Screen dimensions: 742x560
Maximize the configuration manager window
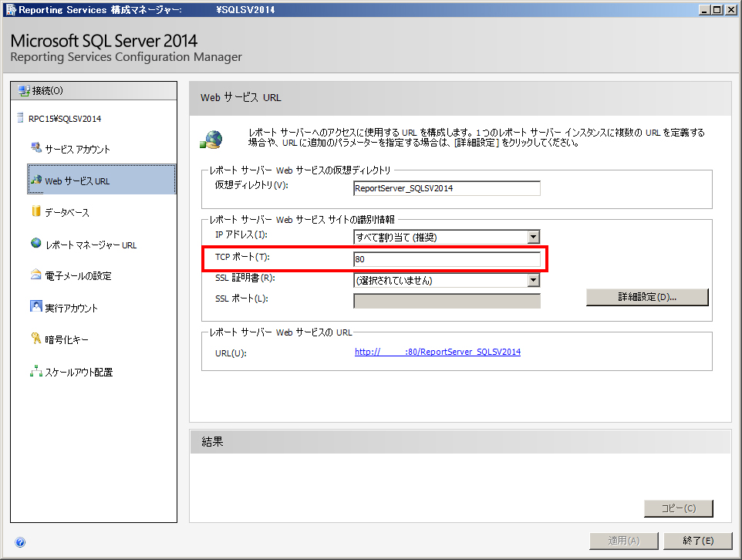click(x=717, y=9)
